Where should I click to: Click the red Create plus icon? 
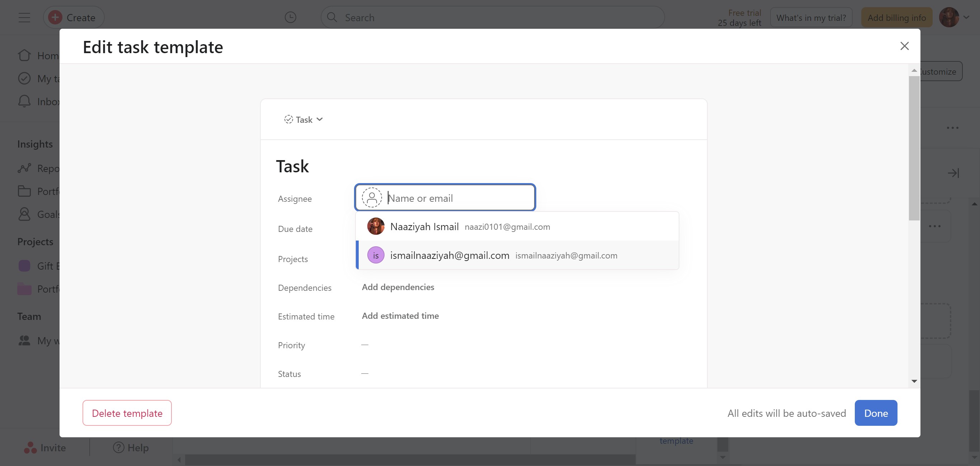click(x=56, y=18)
